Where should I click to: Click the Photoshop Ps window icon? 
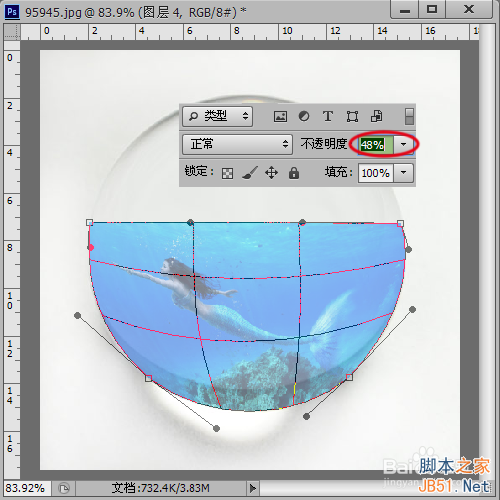coord(12,12)
